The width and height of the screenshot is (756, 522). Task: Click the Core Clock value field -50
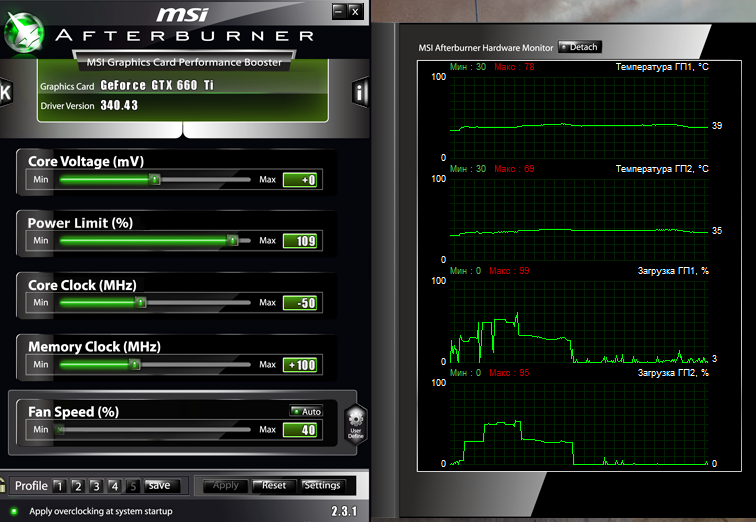(x=300, y=303)
